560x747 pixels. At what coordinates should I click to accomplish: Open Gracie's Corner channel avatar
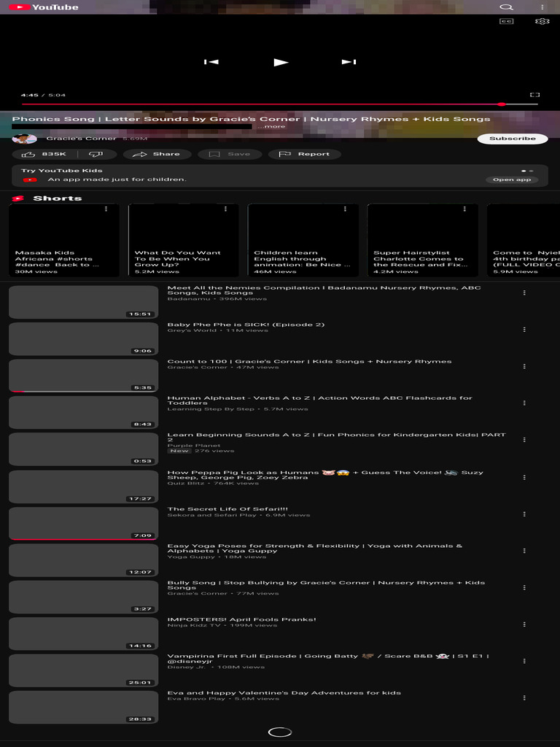coord(24,139)
